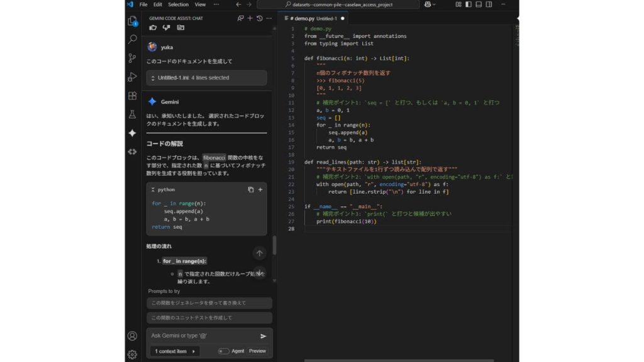This screenshot has height=362, width=644.
Task: Click line 3 'from typing import List'
Action: tap(339, 43)
